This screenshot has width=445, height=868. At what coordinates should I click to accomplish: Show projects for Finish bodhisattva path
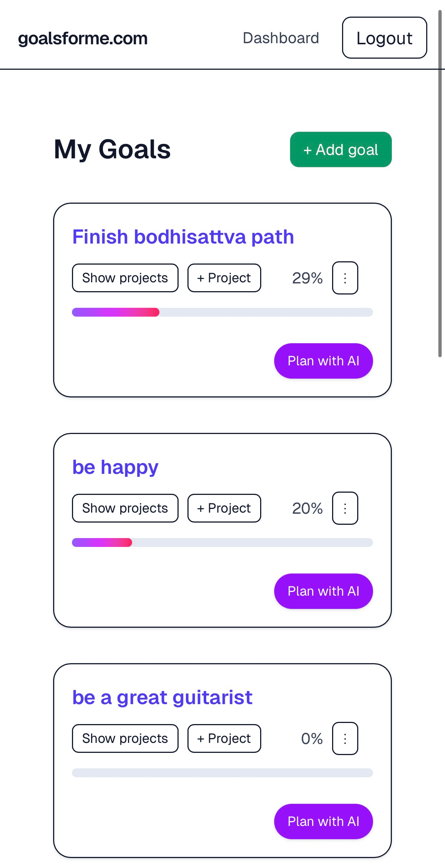pos(125,278)
